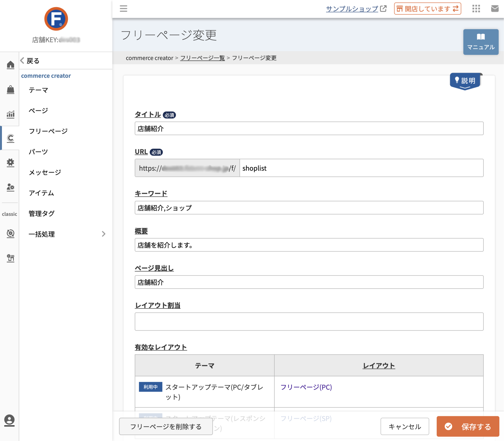Follow the フリーページ一覧 breadcrumb link
Viewport: 504px width, 441px height.
(x=203, y=58)
